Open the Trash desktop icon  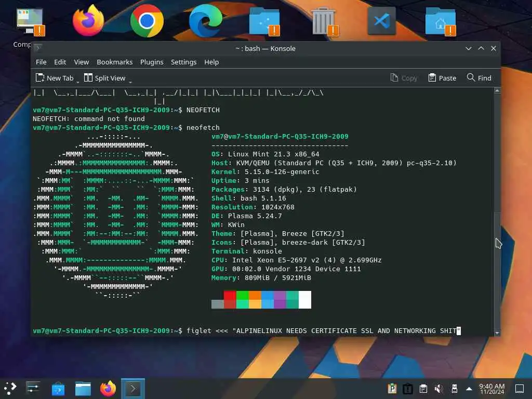click(x=324, y=21)
